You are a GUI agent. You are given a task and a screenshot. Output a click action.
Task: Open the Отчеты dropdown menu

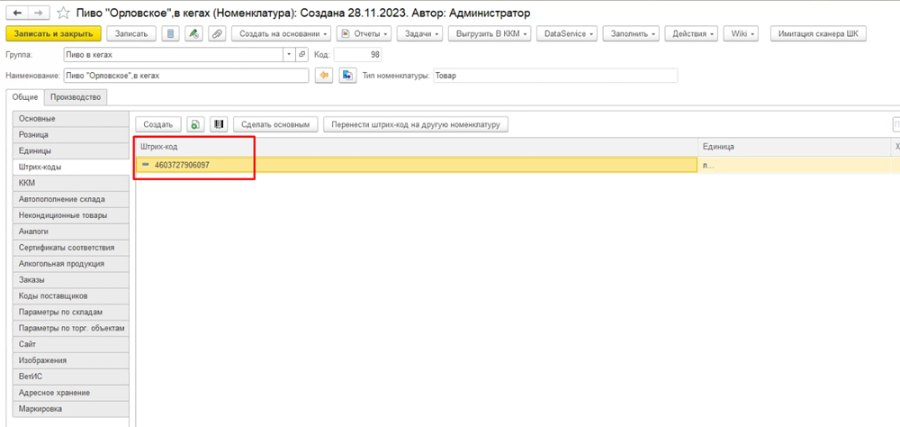click(x=364, y=34)
